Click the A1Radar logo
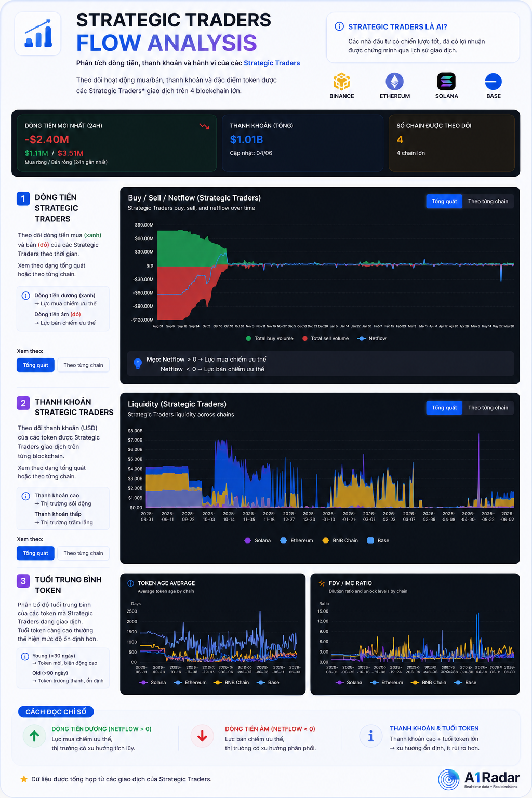Viewport: 532px width, 798px height. (x=478, y=779)
